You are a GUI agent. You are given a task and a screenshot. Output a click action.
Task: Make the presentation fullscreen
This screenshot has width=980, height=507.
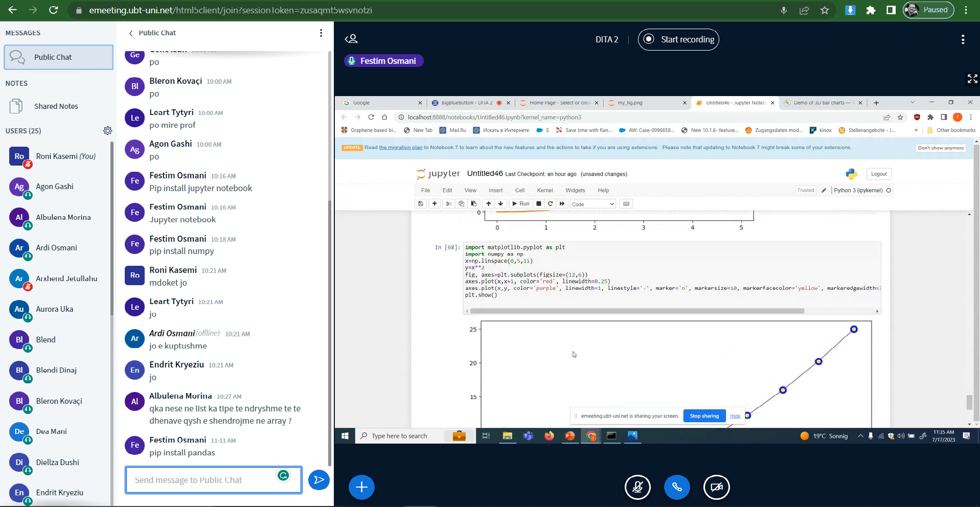click(972, 79)
